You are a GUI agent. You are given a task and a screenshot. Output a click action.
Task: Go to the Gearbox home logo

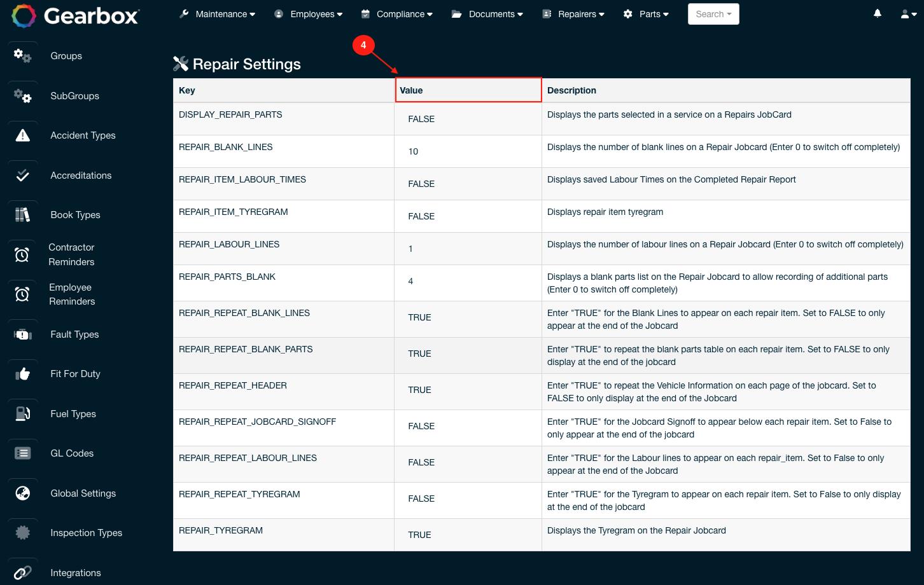pos(75,17)
